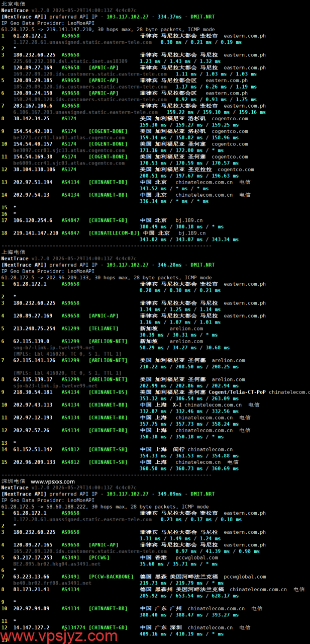Click hop IP '202.97.43.113'
The height and width of the screenshot is (644, 310).
pos(33,405)
